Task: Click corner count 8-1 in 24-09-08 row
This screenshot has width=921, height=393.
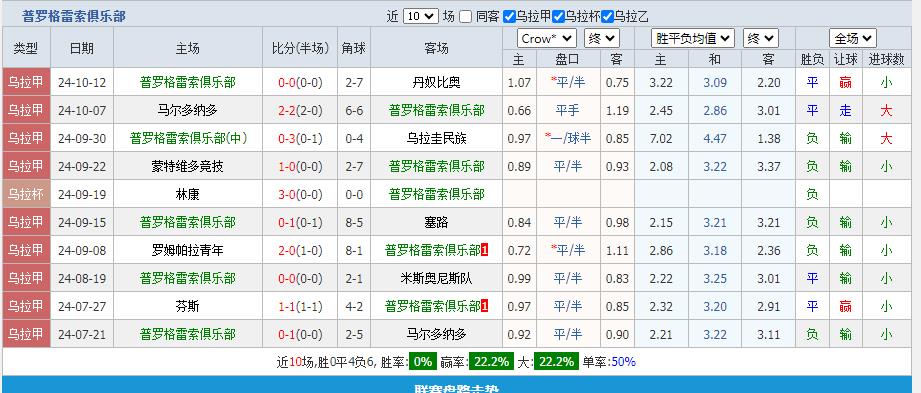Action: pos(354,250)
